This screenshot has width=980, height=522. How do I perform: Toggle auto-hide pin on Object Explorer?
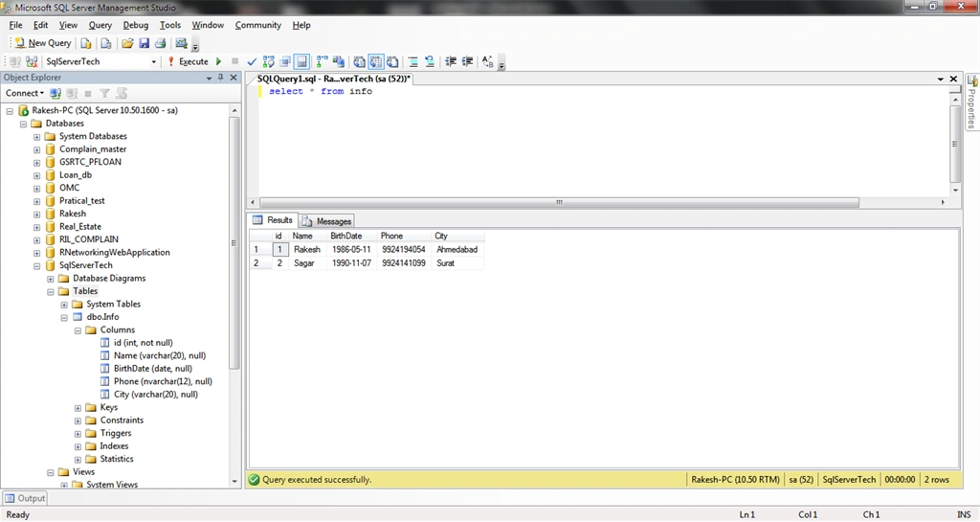click(221, 78)
